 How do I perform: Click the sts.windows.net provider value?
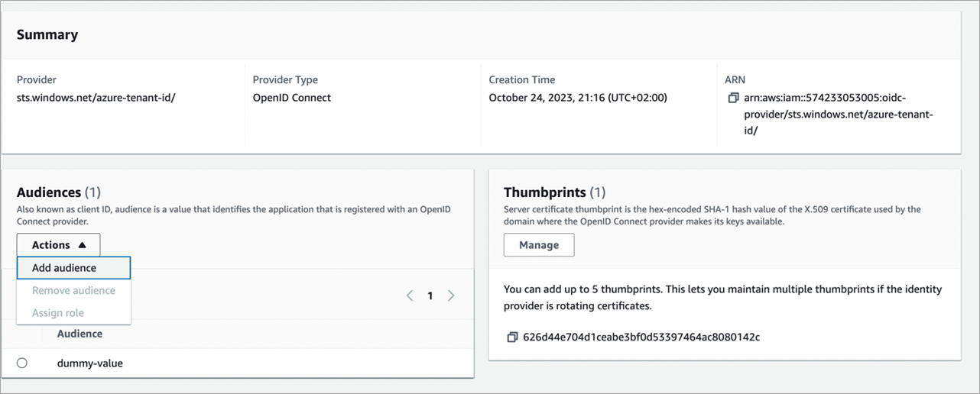(96, 98)
